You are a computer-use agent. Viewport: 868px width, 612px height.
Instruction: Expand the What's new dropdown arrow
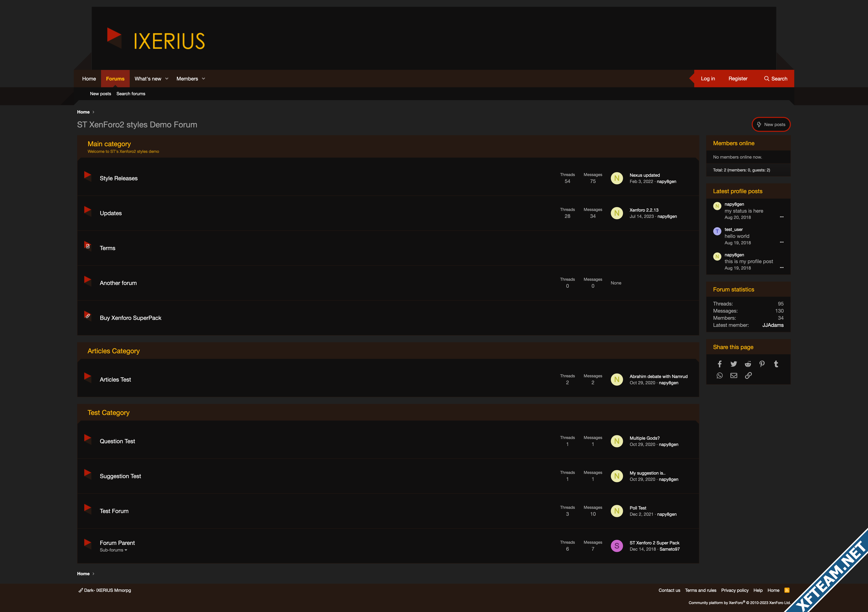pyautogui.click(x=167, y=79)
